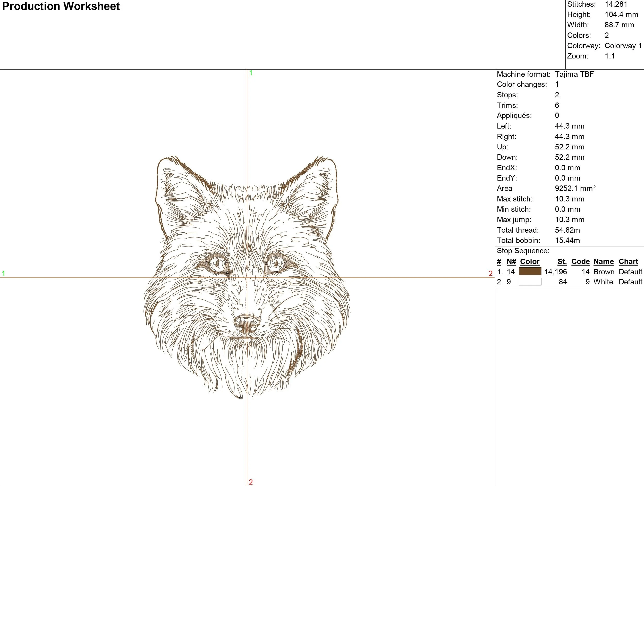Click the Colorway 1 value
644x644 pixels.
[623, 46]
